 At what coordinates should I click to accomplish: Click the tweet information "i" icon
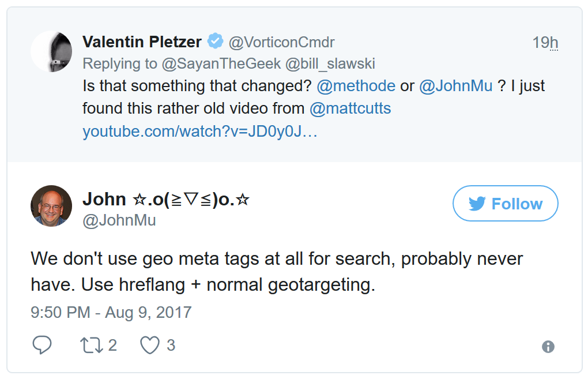(548, 347)
